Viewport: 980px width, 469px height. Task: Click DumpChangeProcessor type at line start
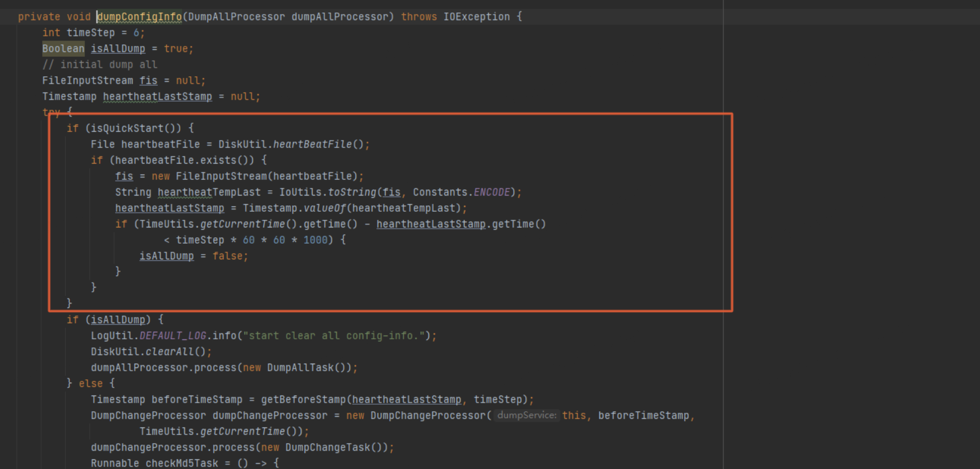click(x=148, y=415)
